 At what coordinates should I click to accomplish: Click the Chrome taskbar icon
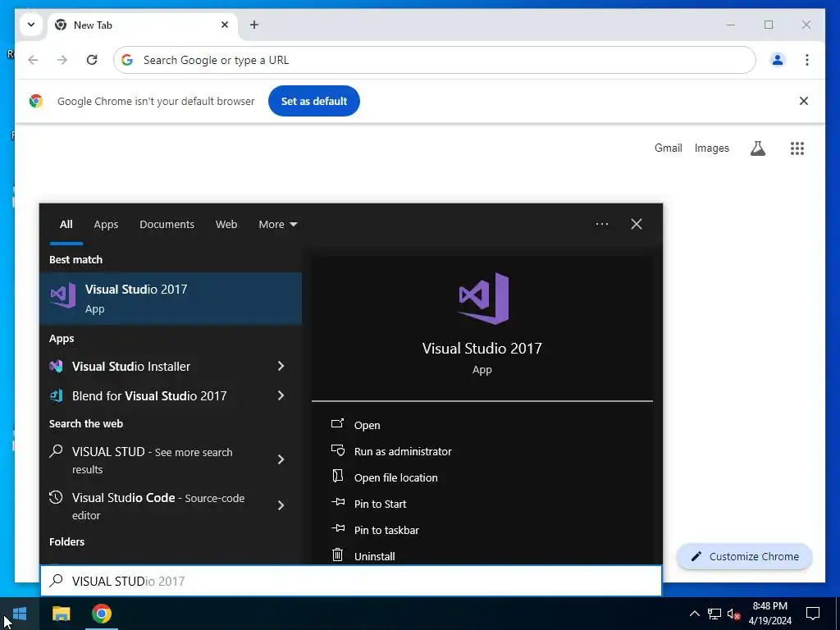click(x=101, y=614)
